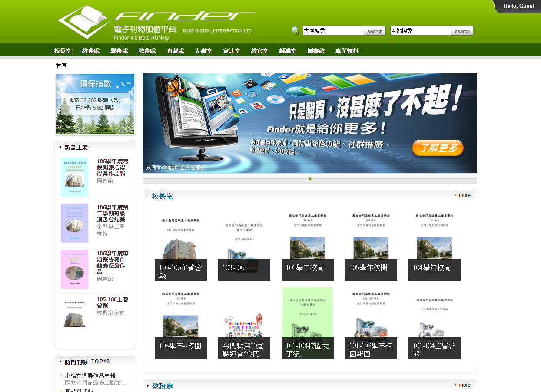541x392 pixels.
Task: Open the 專業類科 menu item
Action: point(347,51)
